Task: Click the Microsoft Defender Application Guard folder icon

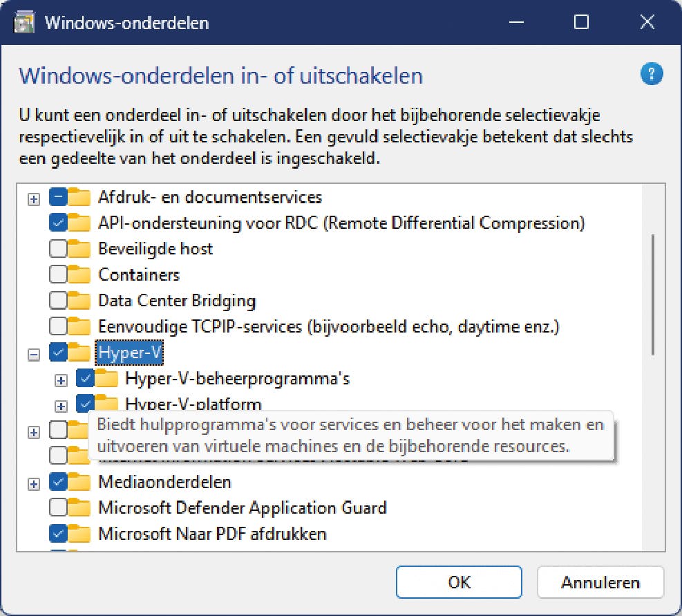Action: click(x=80, y=508)
